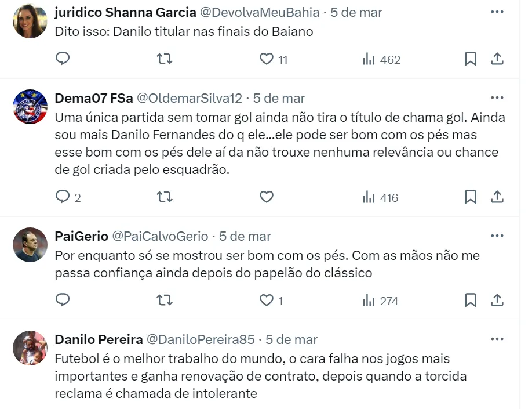
Task: Share Shanna Garcia's tweet
Action: [497, 59]
